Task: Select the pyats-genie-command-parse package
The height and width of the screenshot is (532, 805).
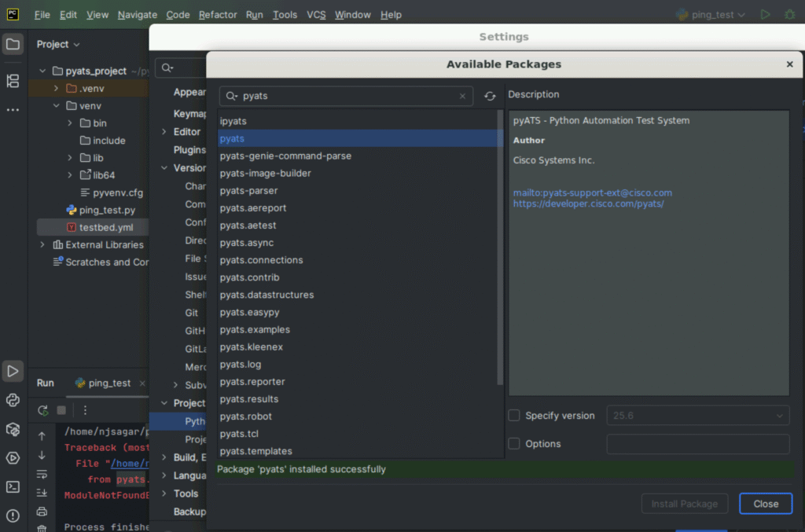Action: click(x=358, y=156)
